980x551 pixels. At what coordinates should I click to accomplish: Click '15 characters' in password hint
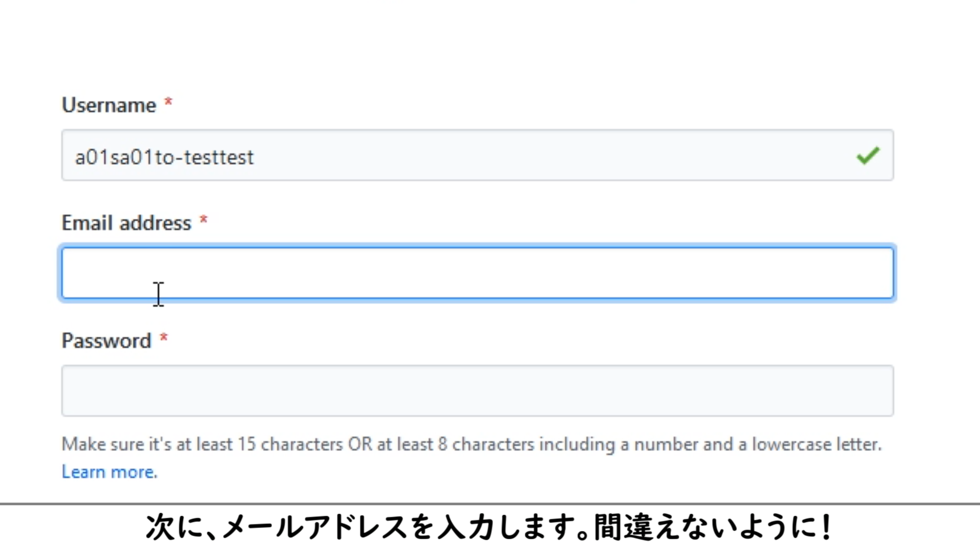[x=290, y=444]
